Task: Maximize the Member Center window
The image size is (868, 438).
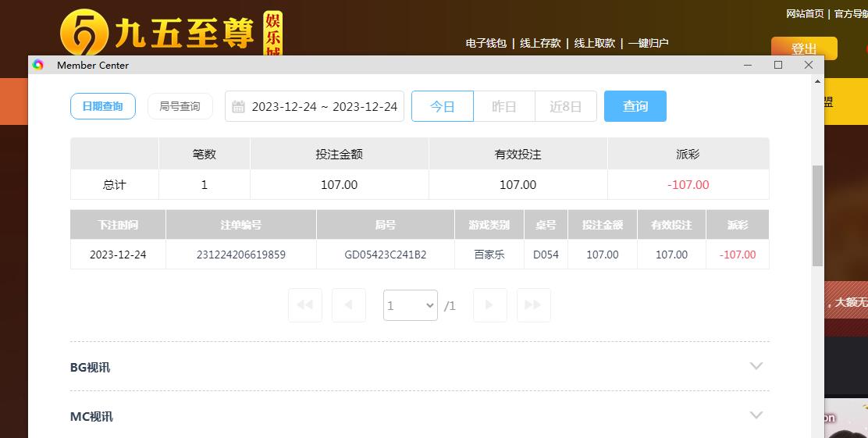Action: 778,65
